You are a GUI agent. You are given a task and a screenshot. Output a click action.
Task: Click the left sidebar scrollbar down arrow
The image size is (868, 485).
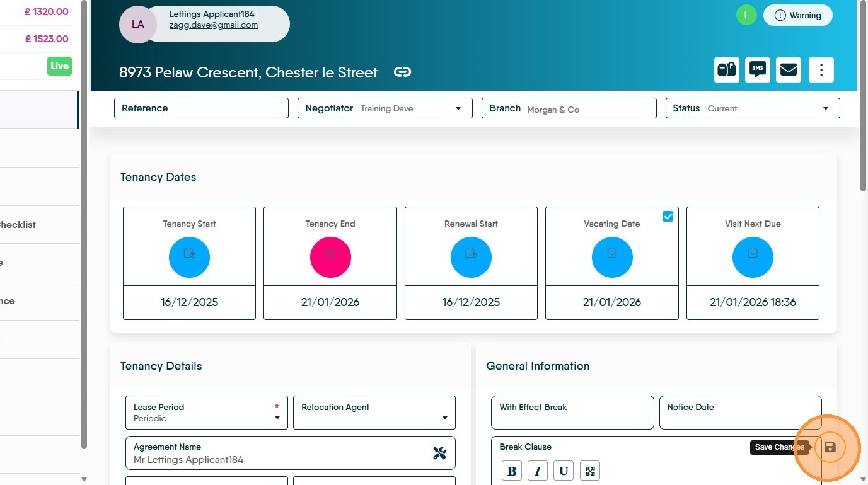[x=84, y=479]
